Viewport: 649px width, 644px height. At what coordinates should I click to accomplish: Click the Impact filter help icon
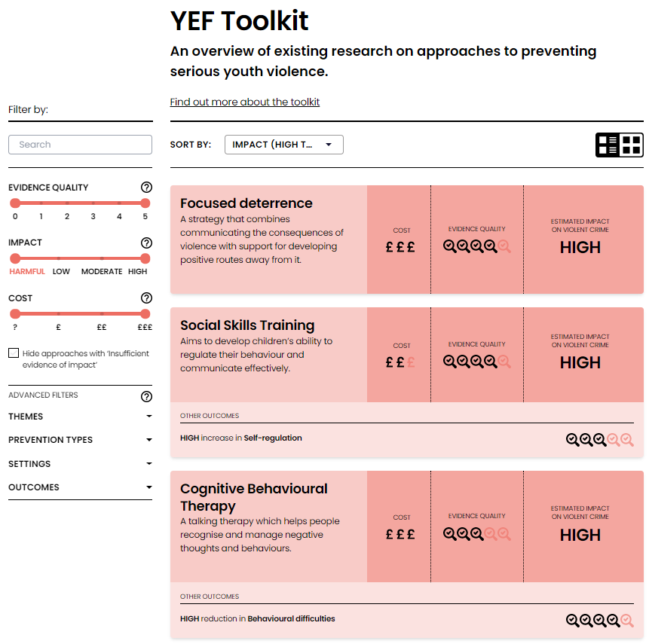pos(146,243)
